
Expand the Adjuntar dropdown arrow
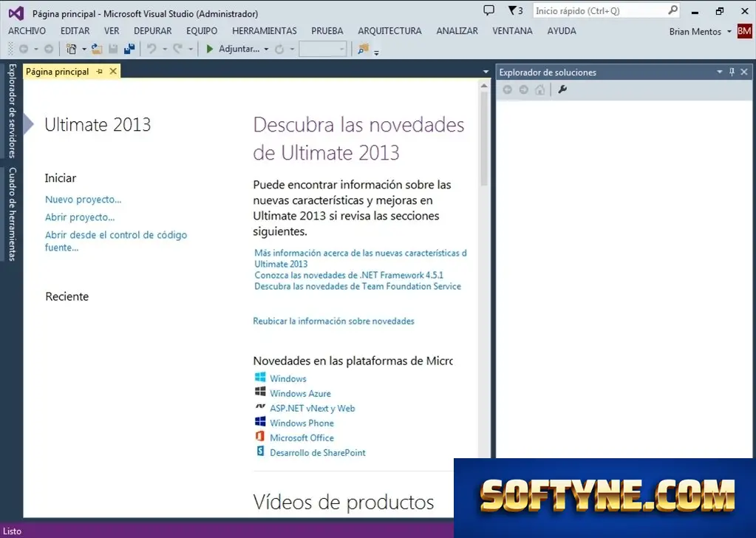coord(266,50)
